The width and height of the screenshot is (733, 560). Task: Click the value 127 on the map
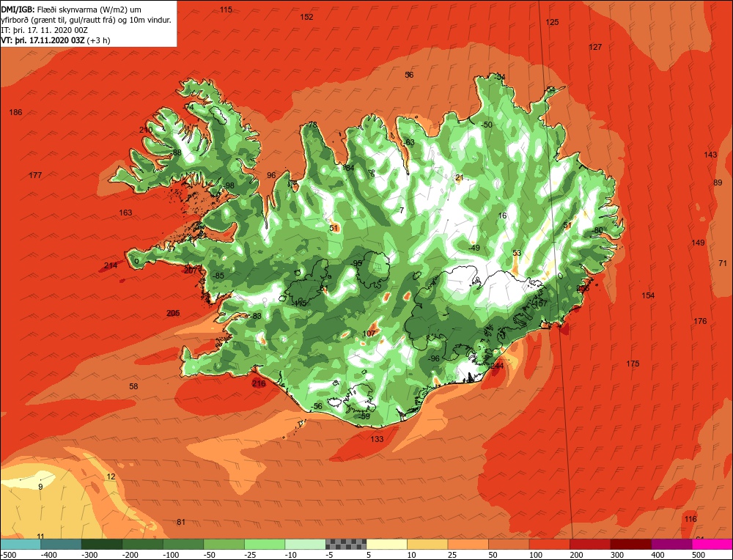pyautogui.click(x=595, y=47)
